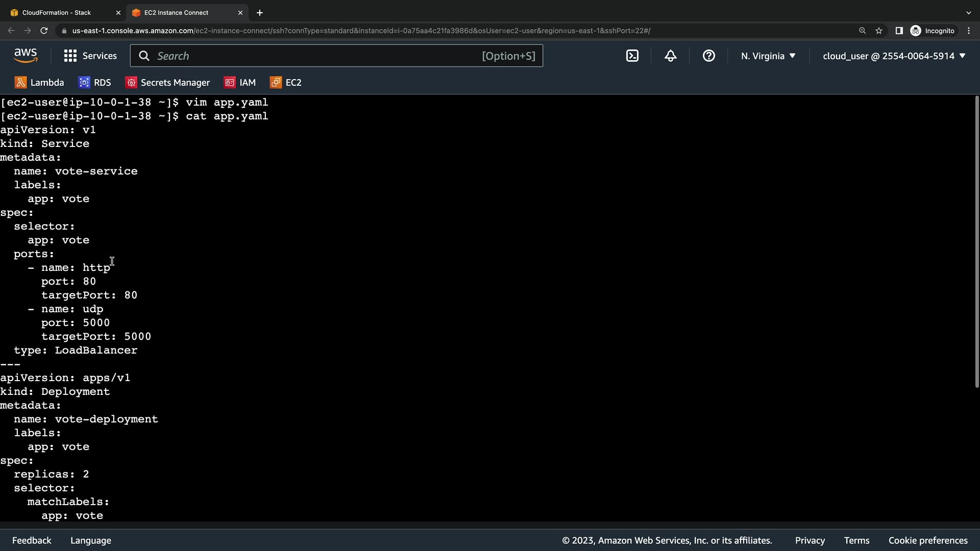The height and width of the screenshot is (551, 980).
Task: Open Lambda shortcut in favorites bar
Action: point(40,83)
